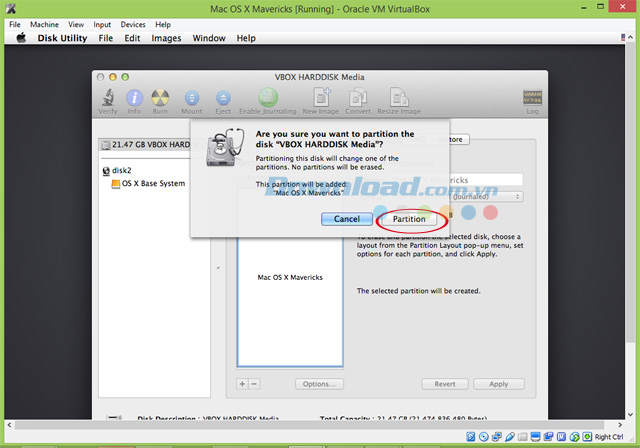Remove a partition with the minus button
The image size is (640, 448).
254,384
